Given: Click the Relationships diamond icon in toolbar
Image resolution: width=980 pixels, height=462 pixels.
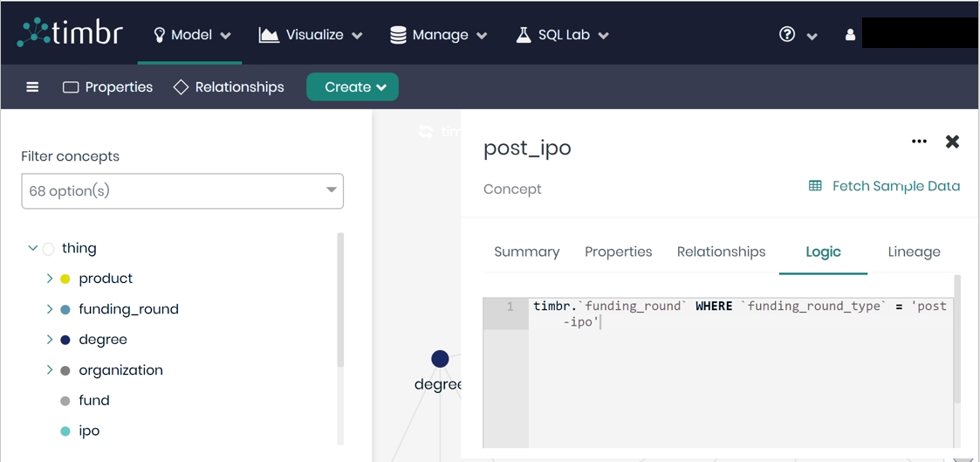Looking at the screenshot, I should tap(181, 87).
